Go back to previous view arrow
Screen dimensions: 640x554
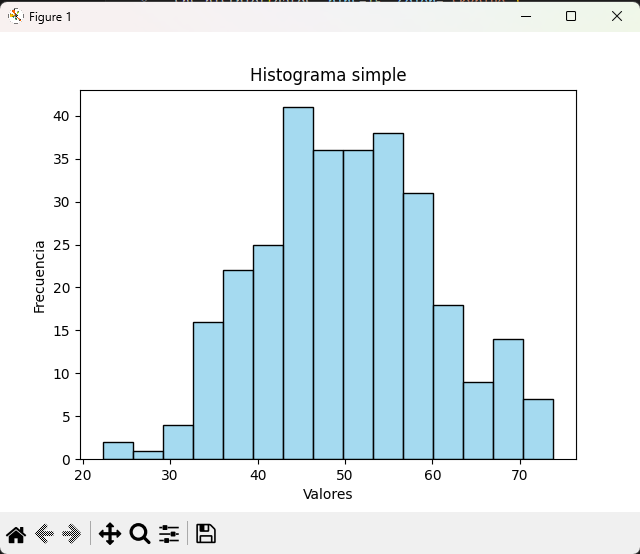click(44, 534)
